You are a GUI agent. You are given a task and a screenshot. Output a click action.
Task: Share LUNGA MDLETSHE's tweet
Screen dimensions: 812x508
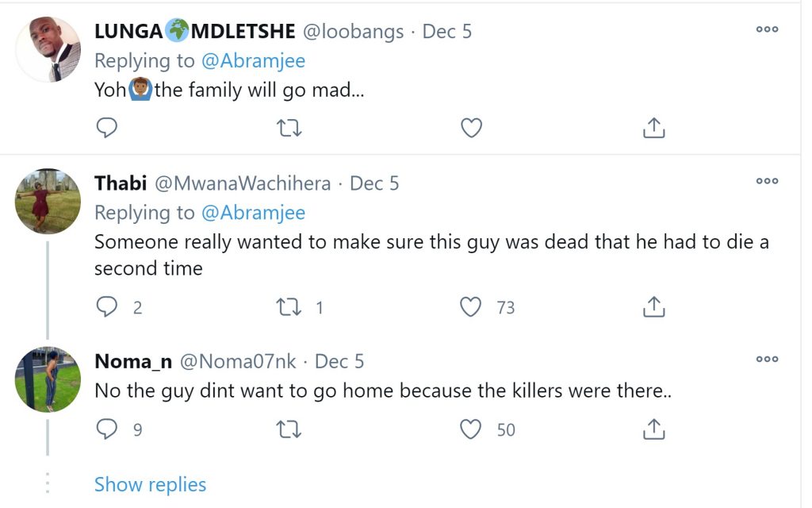(653, 128)
